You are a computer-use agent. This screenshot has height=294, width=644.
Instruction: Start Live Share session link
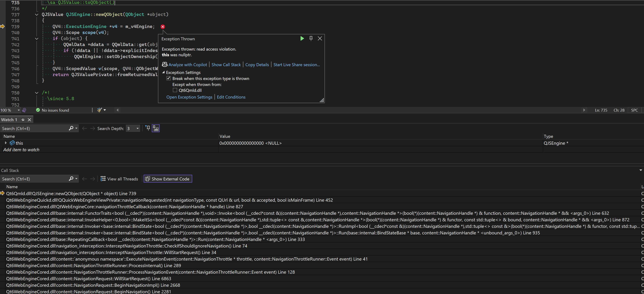point(296,65)
